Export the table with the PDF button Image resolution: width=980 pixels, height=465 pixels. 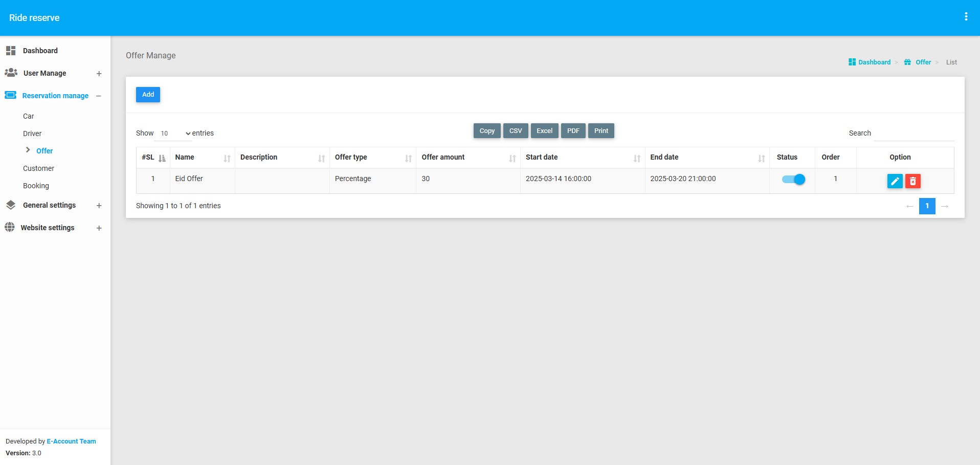click(x=573, y=131)
